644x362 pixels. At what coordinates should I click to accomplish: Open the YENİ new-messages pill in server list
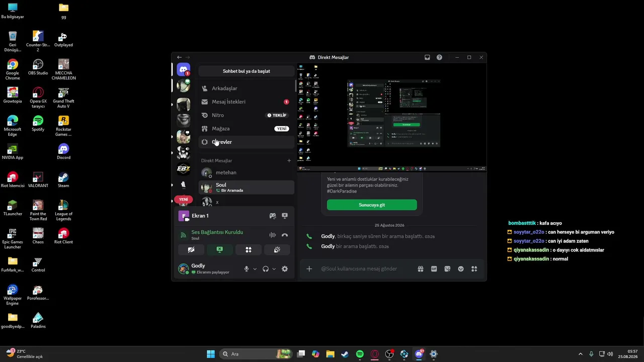tap(184, 200)
